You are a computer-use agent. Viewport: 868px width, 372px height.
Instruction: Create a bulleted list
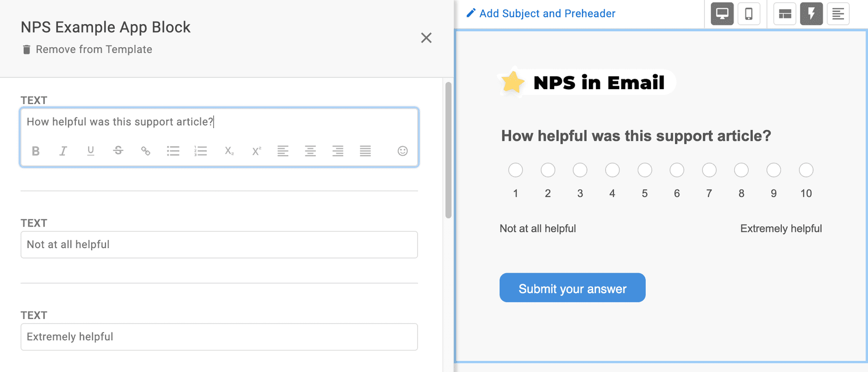point(173,151)
